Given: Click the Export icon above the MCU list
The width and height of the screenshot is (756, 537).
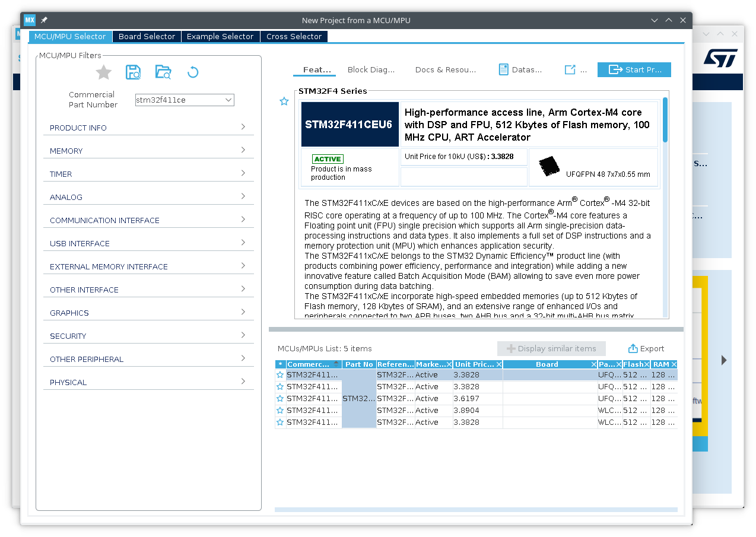Looking at the screenshot, I should pos(633,348).
